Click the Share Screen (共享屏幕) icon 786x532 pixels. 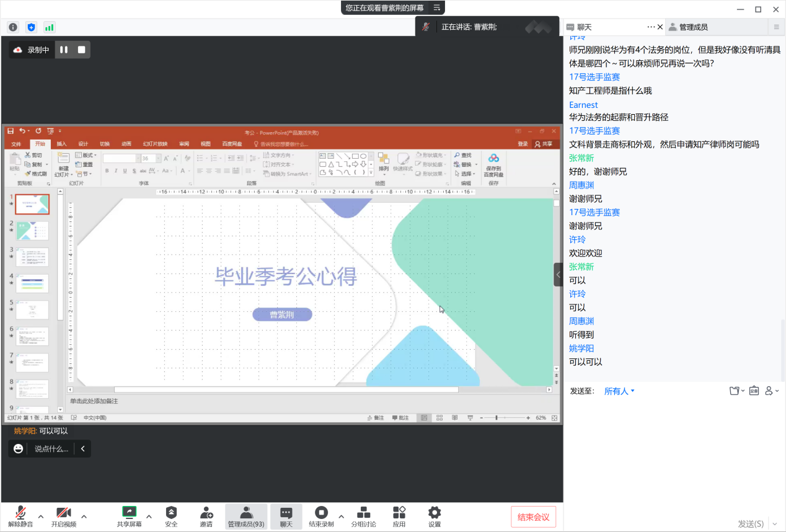coord(129,513)
